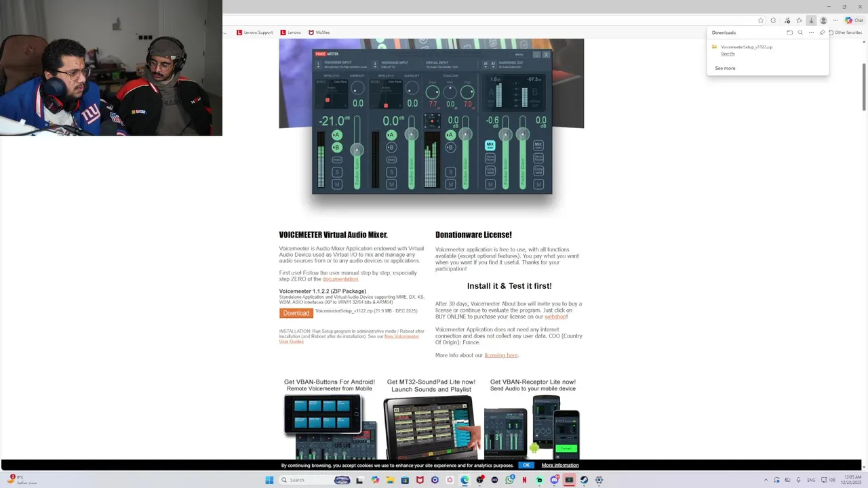Open the media control toolbar icon

coord(787,20)
